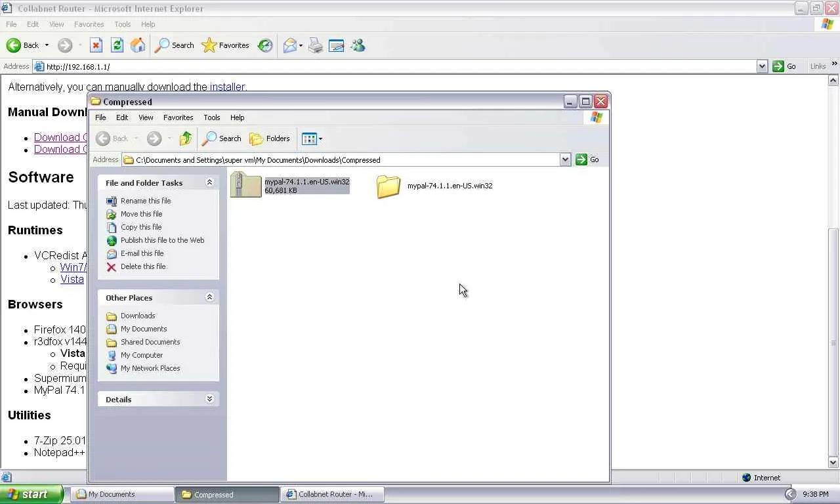This screenshot has width=840, height=504.
Task: Click Up folder icon in Compressed window
Action: (186, 138)
